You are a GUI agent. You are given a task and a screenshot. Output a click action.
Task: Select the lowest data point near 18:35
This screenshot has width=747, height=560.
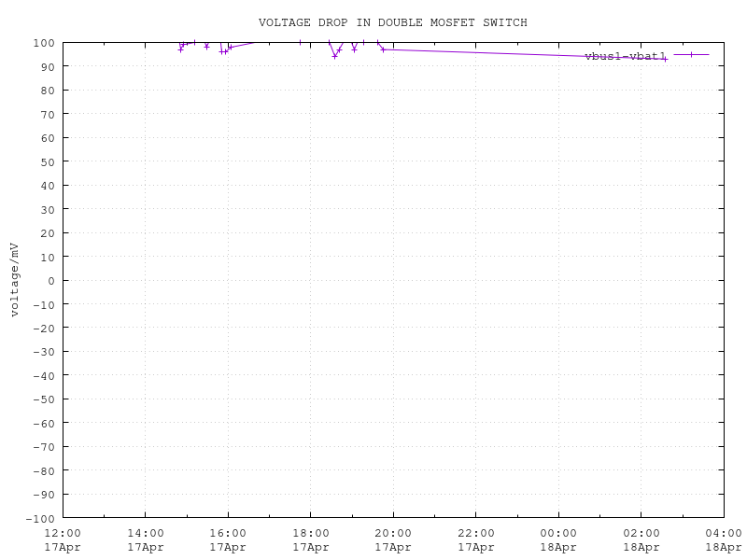334,56
